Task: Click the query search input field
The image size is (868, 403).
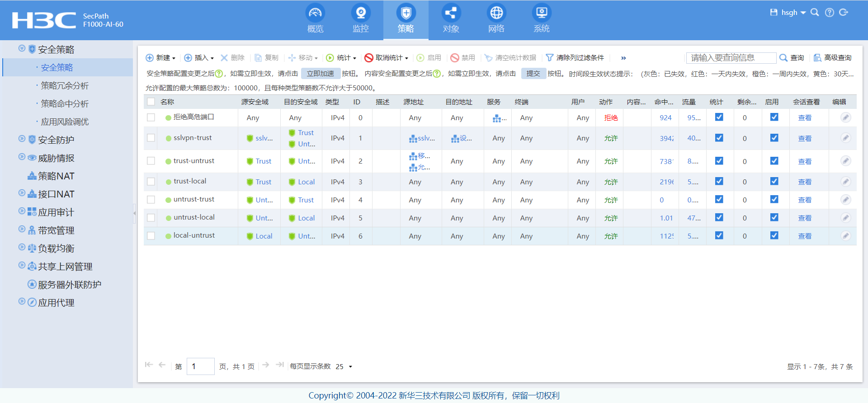Action: [731, 58]
